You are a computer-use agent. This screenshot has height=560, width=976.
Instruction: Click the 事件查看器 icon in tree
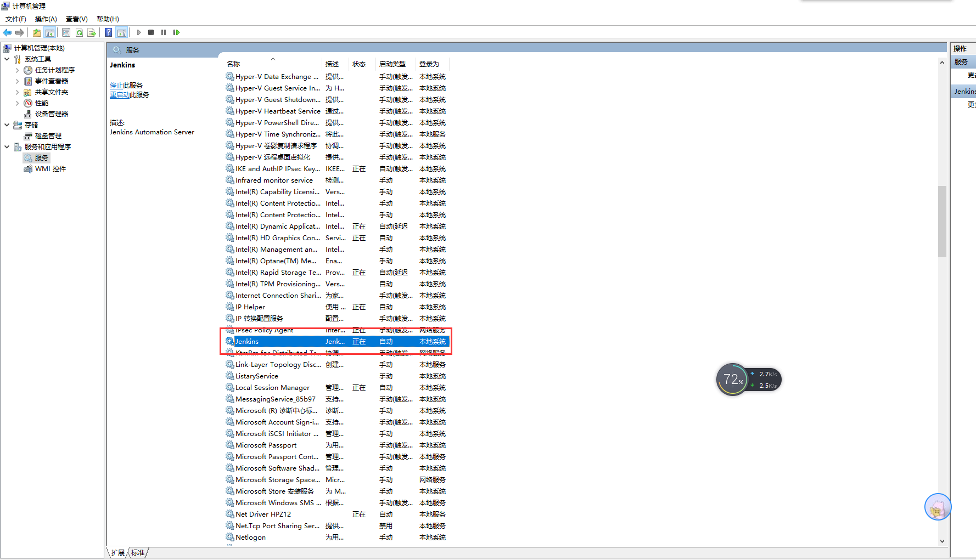click(x=28, y=81)
